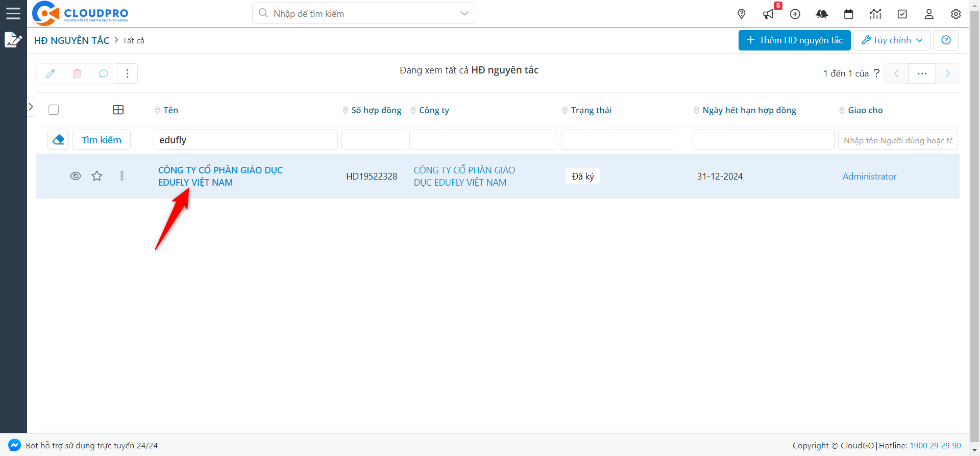Expand the left side panel chevron
980x456 pixels.
[31, 107]
